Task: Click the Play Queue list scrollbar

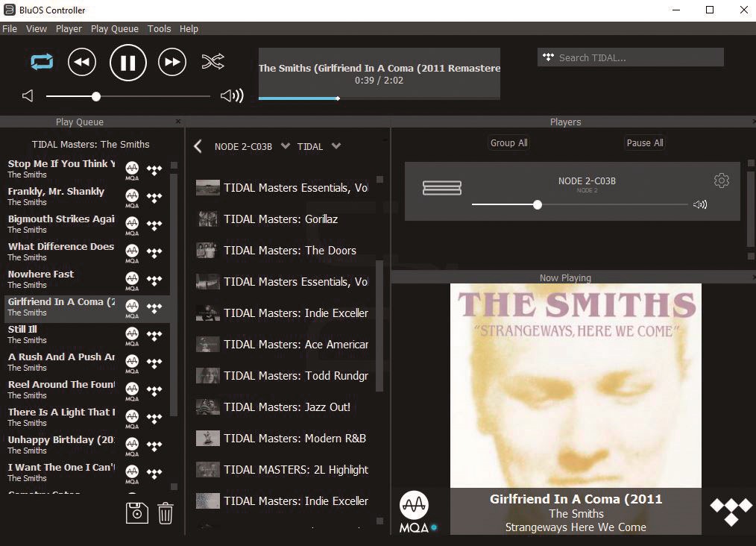Action: 174,294
